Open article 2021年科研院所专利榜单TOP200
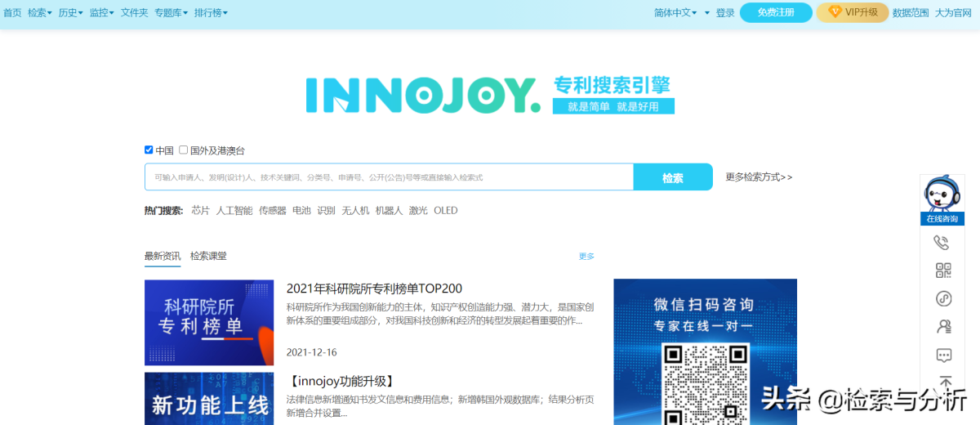980x425 pixels. pos(374,289)
